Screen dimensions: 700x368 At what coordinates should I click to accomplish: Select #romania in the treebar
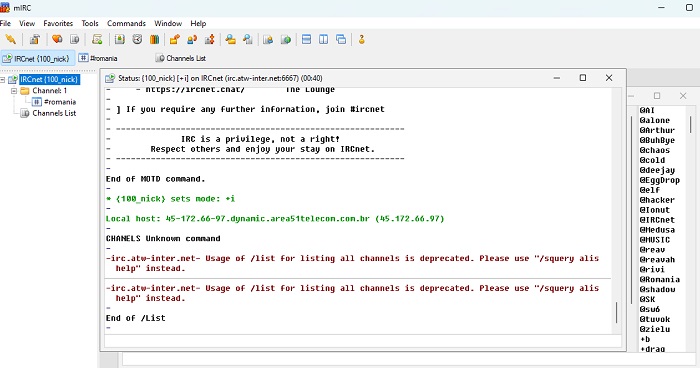coord(60,102)
